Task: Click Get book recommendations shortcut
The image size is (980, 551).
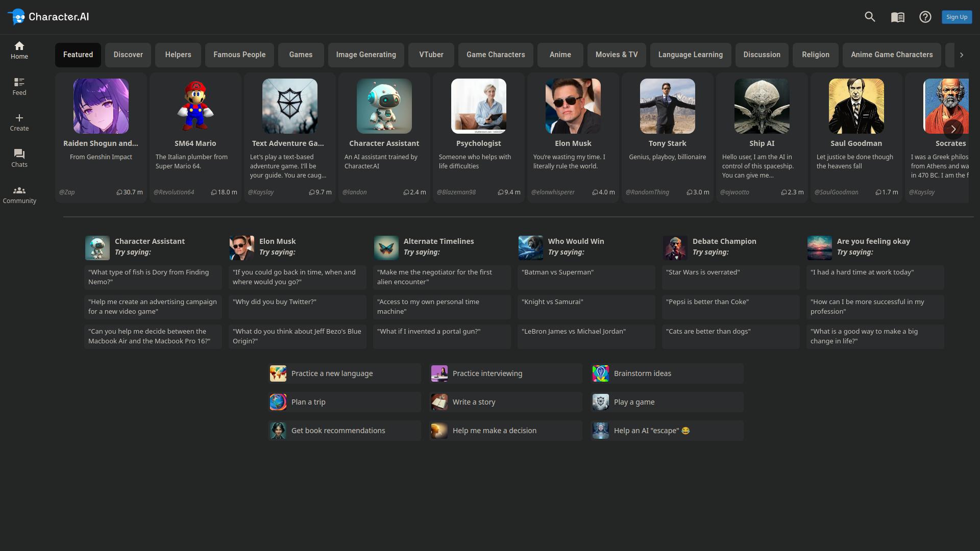Action: pyautogui.click(x=345, y=431)
